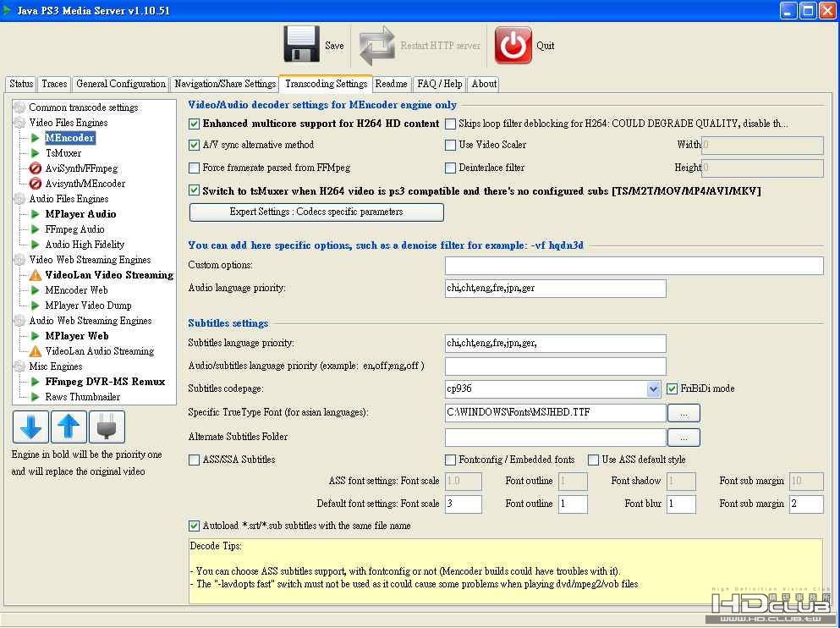
Task: Open the FAQ / Help tab
Action: pyautogui.click(x=440, y=84)
